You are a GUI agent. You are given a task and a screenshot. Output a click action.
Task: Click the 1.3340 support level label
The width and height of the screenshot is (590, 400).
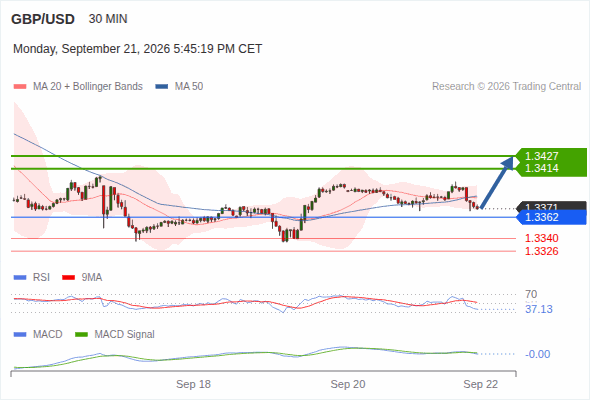pos(541,238)
